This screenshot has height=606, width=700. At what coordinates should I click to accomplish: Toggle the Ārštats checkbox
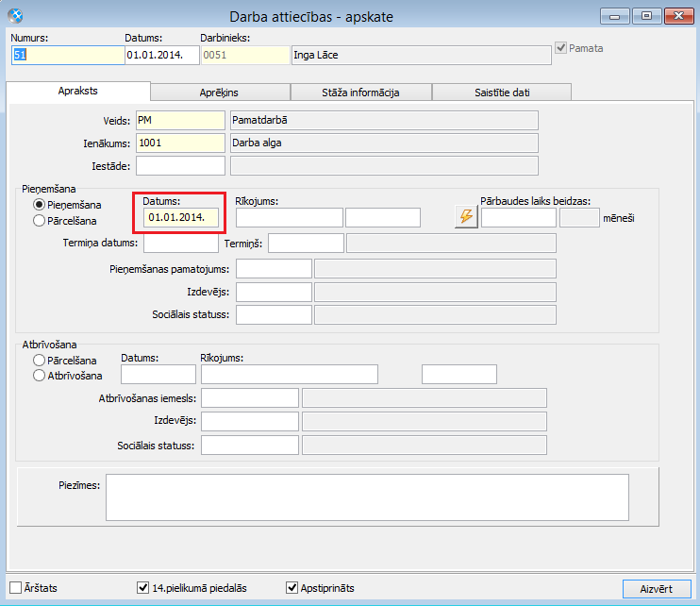(x=16, y=588)
